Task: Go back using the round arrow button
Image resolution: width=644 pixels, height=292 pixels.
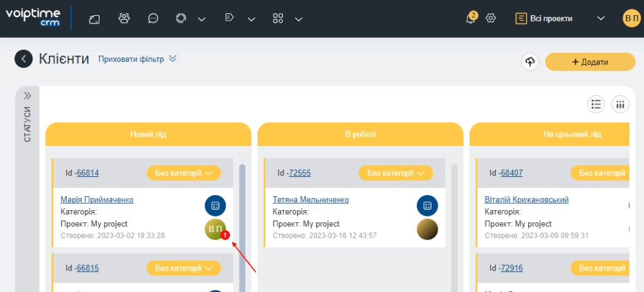Action: tap(23, 59)
